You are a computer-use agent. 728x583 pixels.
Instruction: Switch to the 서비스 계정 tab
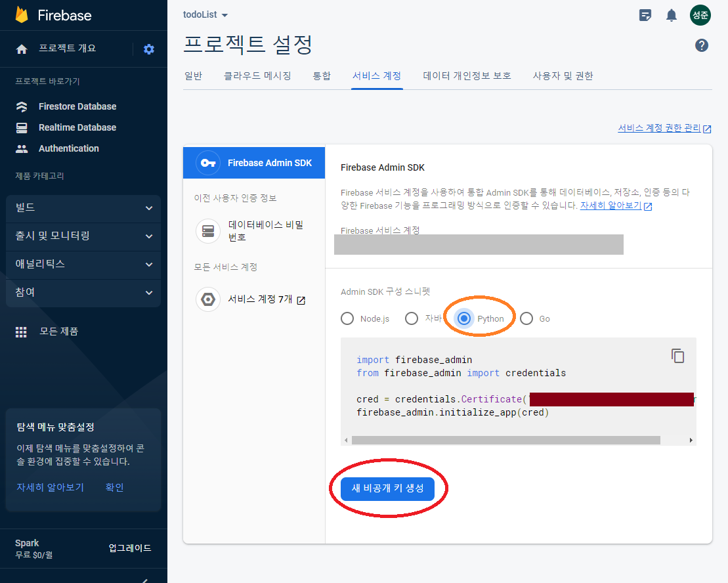tap(377, 76)
